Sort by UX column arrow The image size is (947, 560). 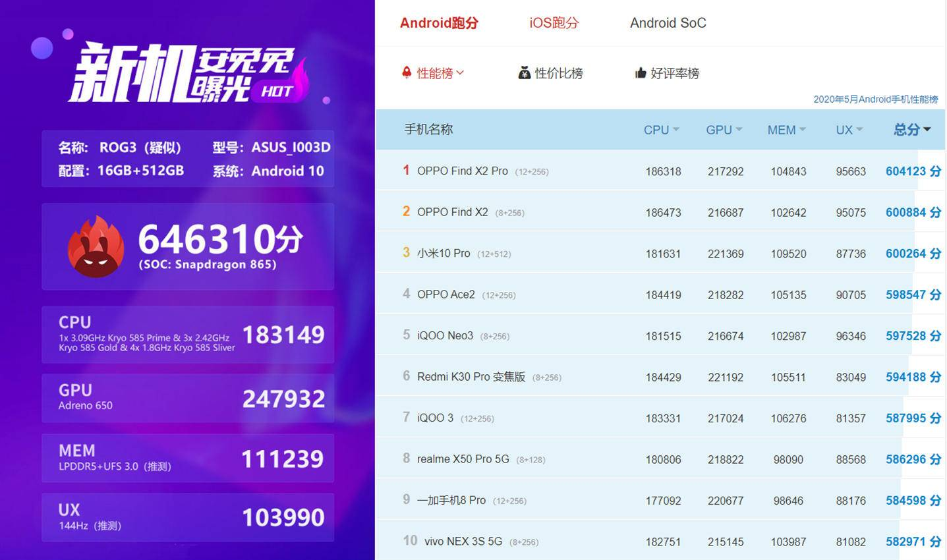point(859,130)
